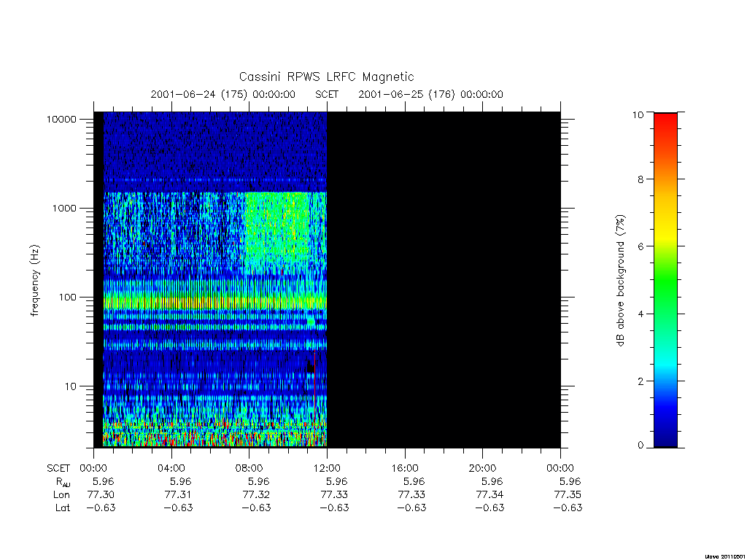Image resolution: width=747 pixels, height=560 pixels.
Task: Click the colorbar tick label 6
Action: coord(640,246)
